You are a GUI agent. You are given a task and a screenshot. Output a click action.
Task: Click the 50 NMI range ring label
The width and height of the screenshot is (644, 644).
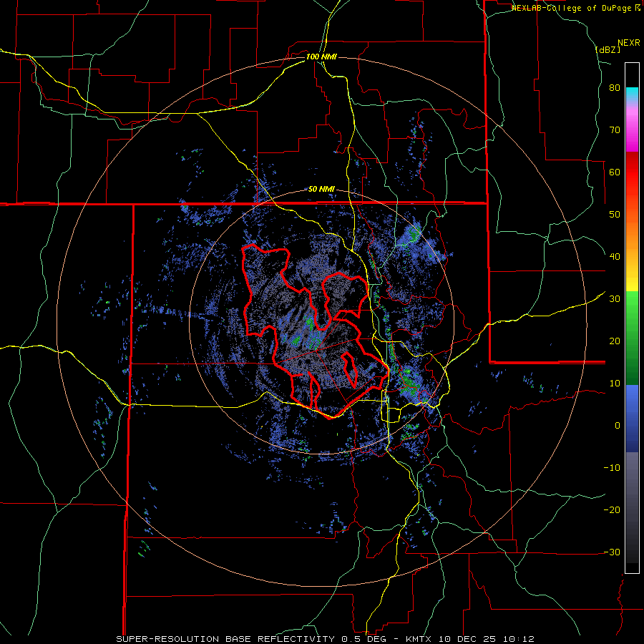click(x=321, y=190)
